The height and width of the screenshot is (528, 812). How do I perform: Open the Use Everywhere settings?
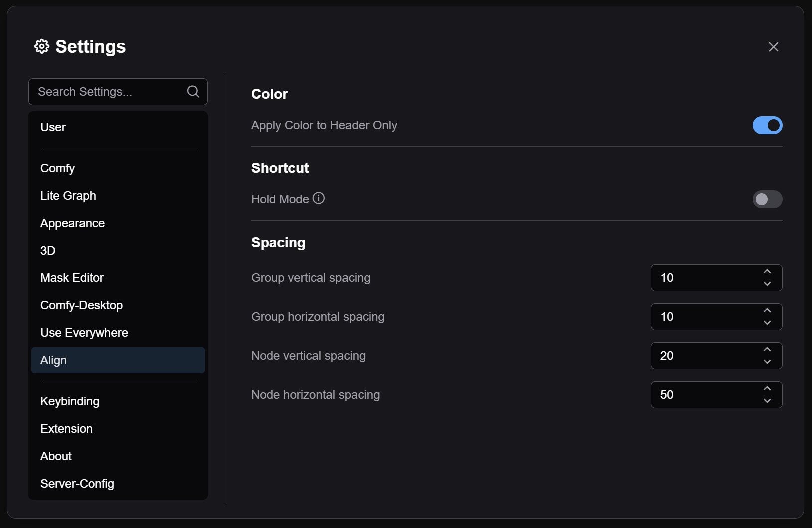coord(84,332)
